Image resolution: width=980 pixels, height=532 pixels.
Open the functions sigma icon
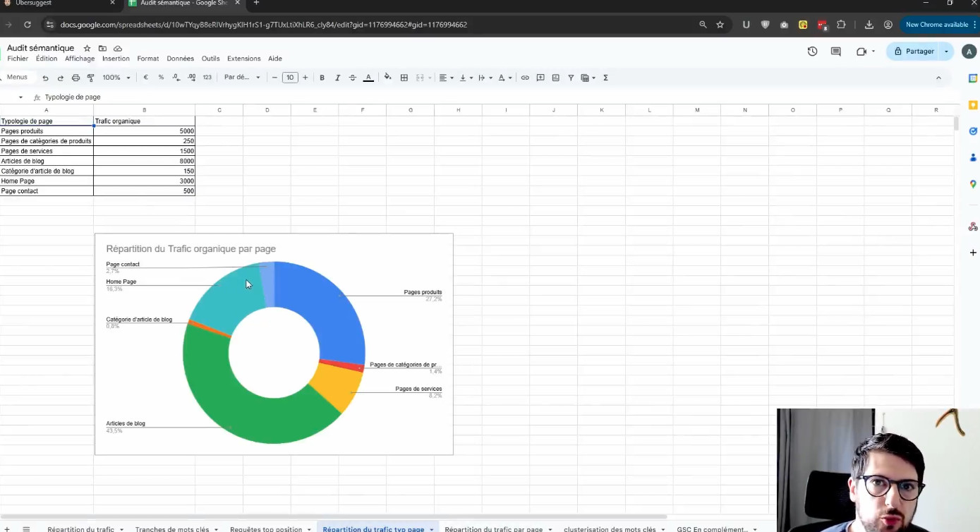605,78
